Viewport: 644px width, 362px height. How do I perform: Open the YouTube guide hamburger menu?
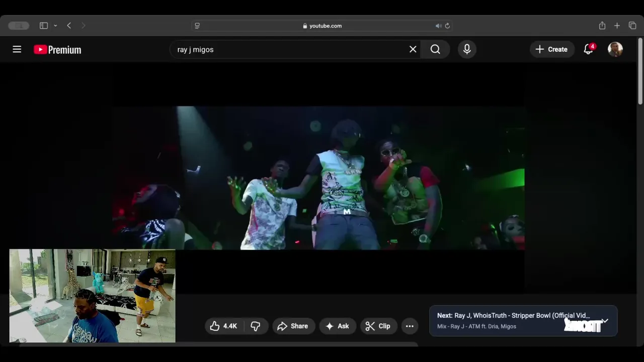tap(17, 49)
